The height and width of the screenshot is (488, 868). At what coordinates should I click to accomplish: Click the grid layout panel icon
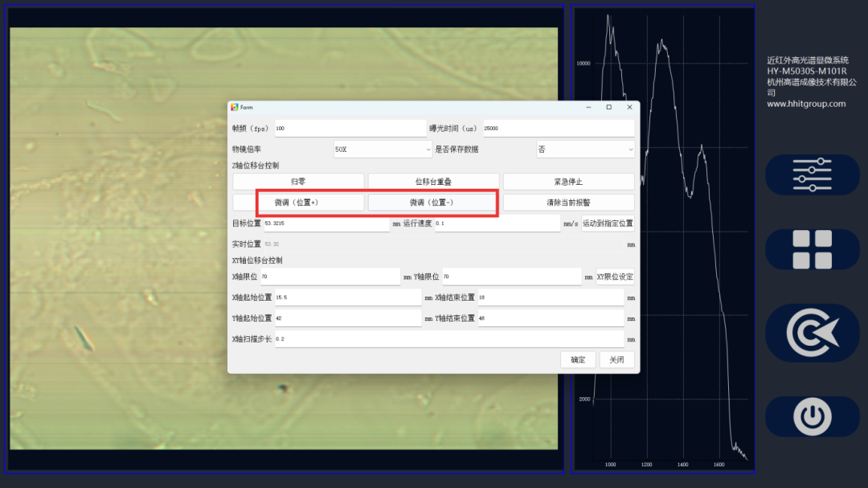(x=812, y=249)
